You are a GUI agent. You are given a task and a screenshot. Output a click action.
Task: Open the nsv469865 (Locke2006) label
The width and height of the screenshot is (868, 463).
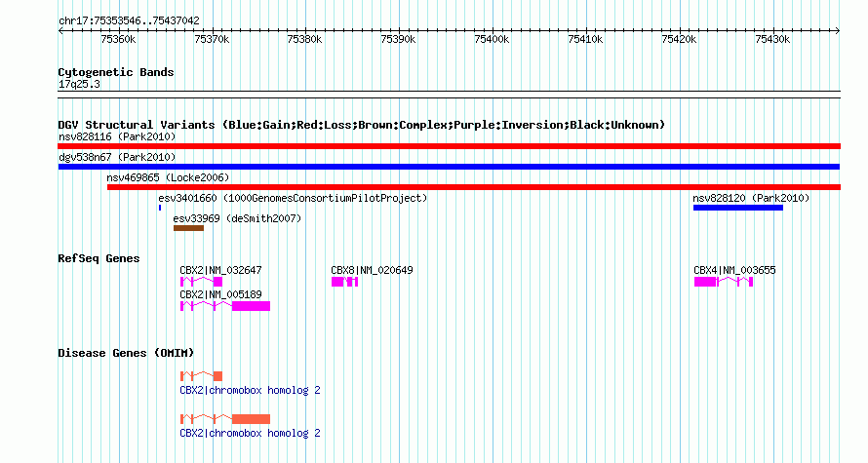point(168,177)
